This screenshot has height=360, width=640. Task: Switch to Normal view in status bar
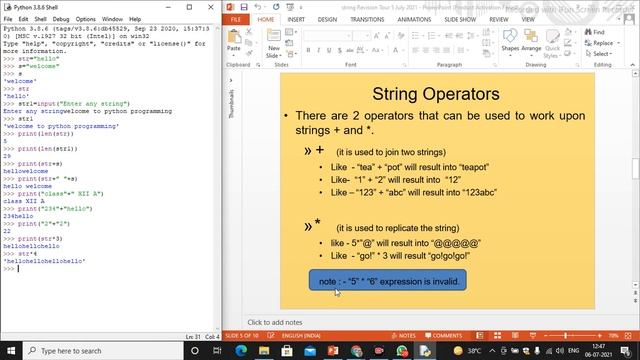480,336
